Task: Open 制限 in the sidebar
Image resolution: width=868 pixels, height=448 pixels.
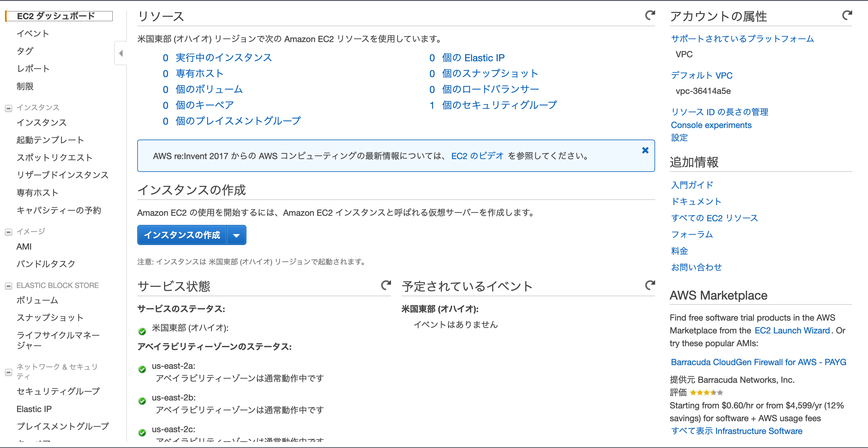Action: 25,86
